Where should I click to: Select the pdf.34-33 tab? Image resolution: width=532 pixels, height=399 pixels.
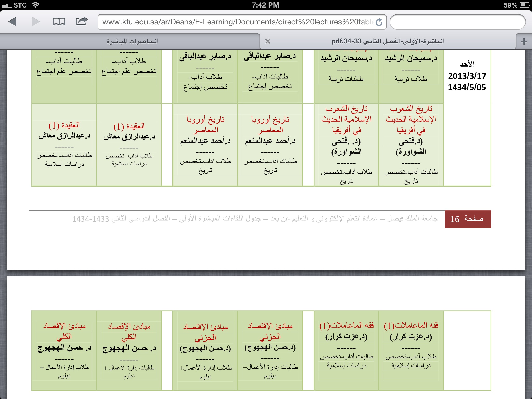388,41
